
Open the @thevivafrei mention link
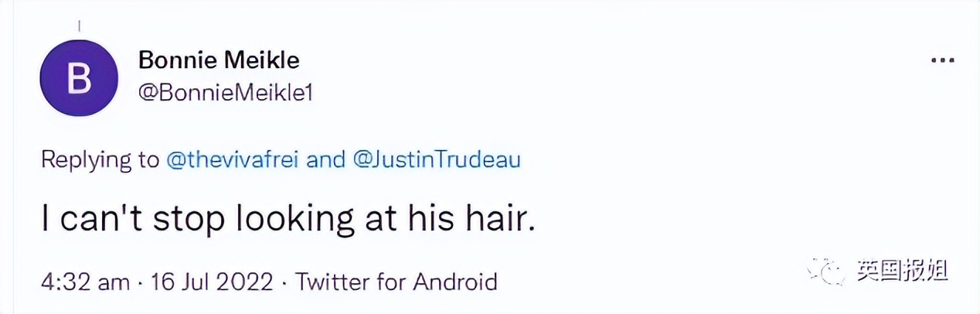(236, 160)
